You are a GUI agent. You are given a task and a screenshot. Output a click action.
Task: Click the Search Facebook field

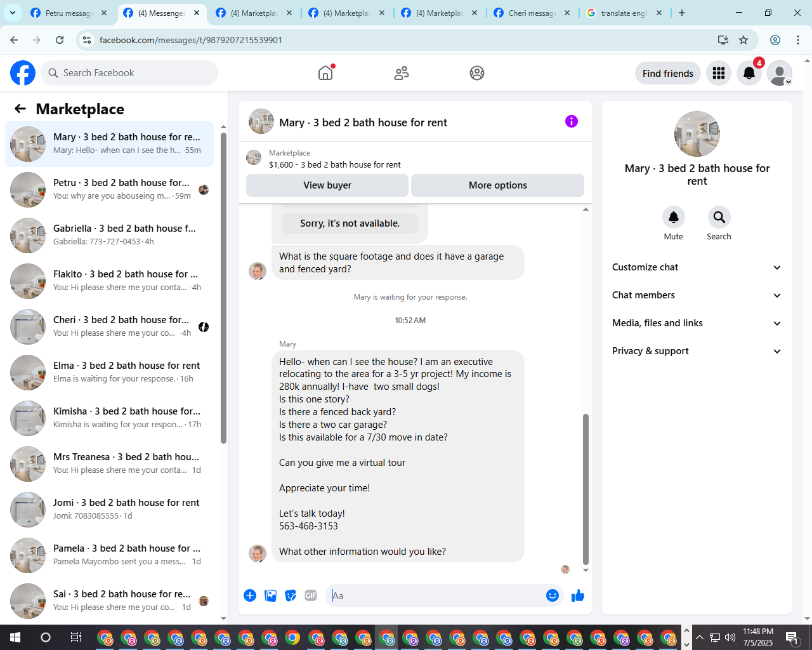(x=129, y=73)
